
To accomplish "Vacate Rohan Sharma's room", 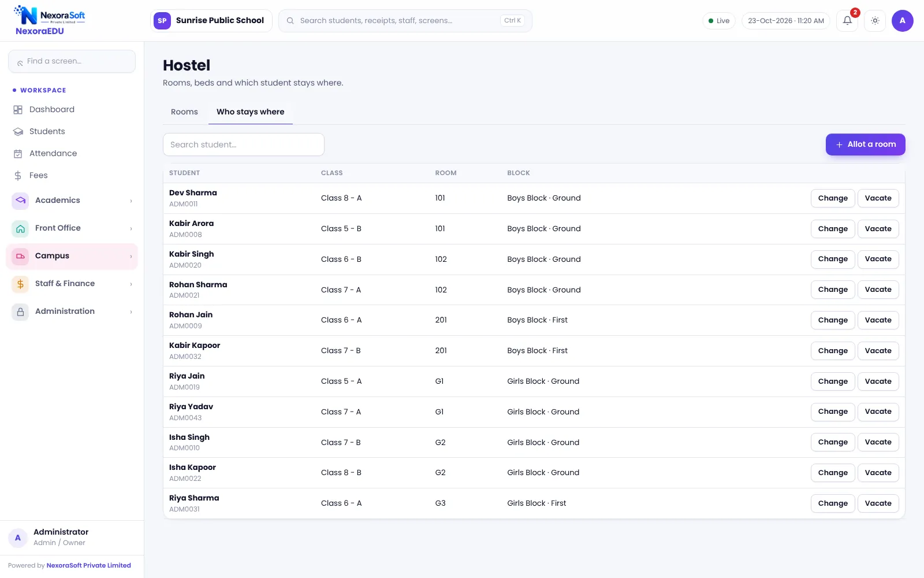I will [878, 290].
